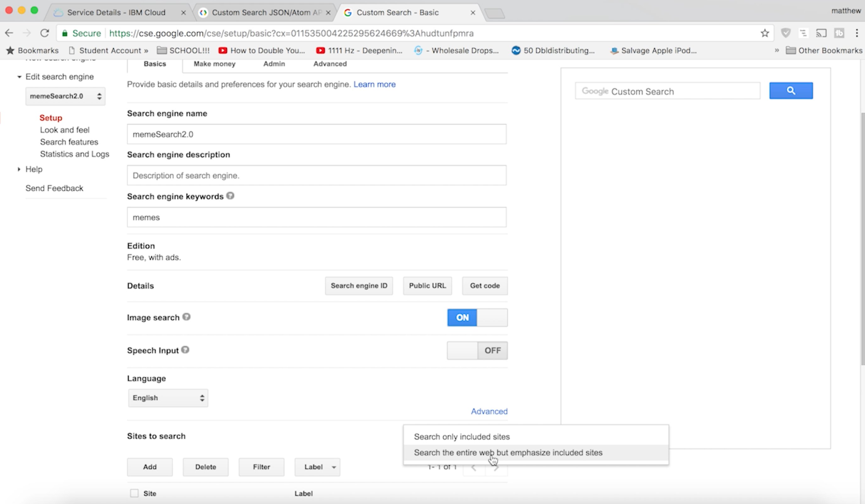
Task: Click the Advanced link near Sites to search
Action: 489,411
